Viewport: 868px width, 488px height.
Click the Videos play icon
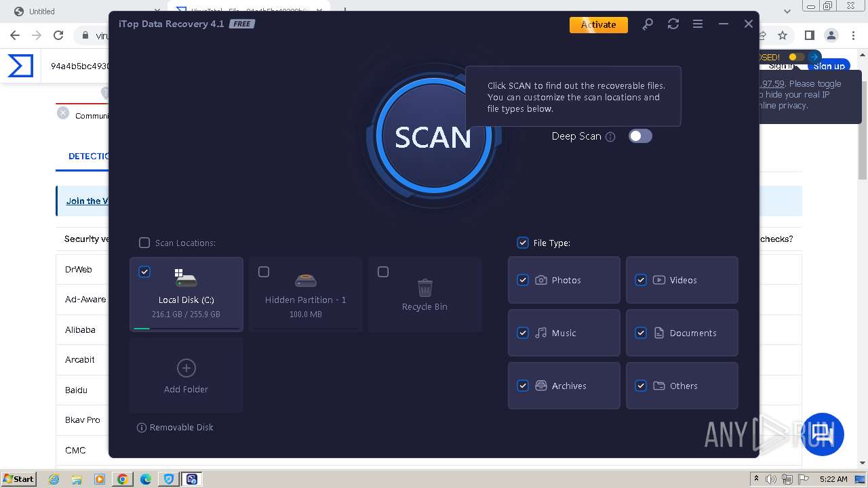(x=659, y=280)
